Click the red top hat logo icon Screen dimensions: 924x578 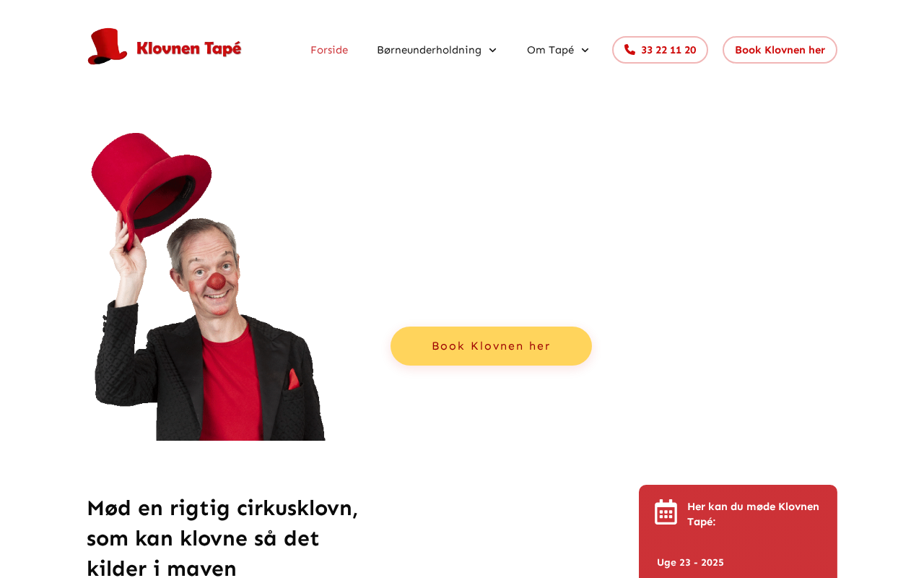pyautogui.click(x=107, y=46)
